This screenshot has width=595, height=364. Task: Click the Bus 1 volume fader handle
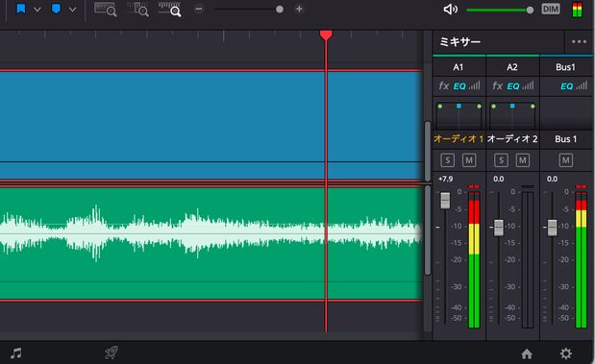(552, 228)
